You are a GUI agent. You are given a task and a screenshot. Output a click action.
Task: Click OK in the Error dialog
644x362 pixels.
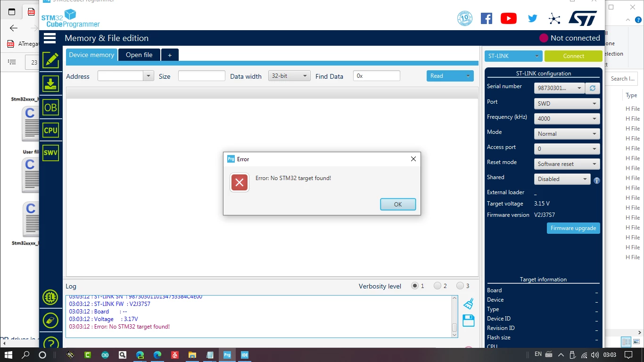[x=398, y=204]
